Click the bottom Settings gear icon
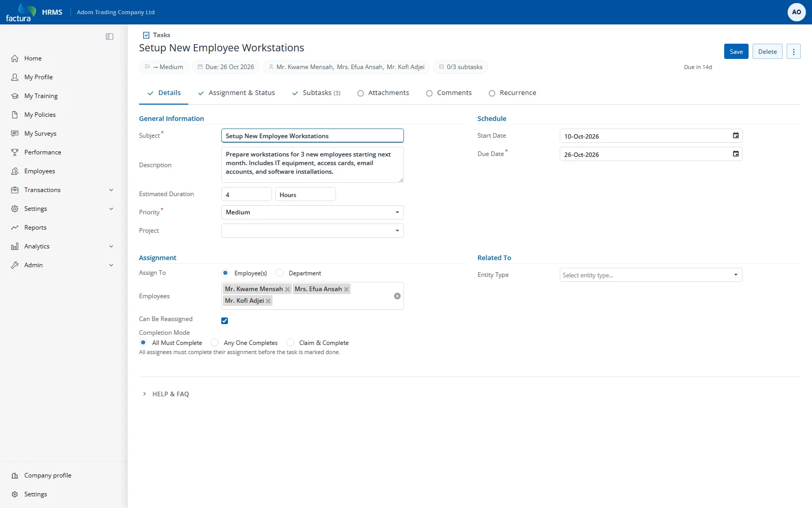The width and height of the screenshot is (812, 508). click(15, 494)
